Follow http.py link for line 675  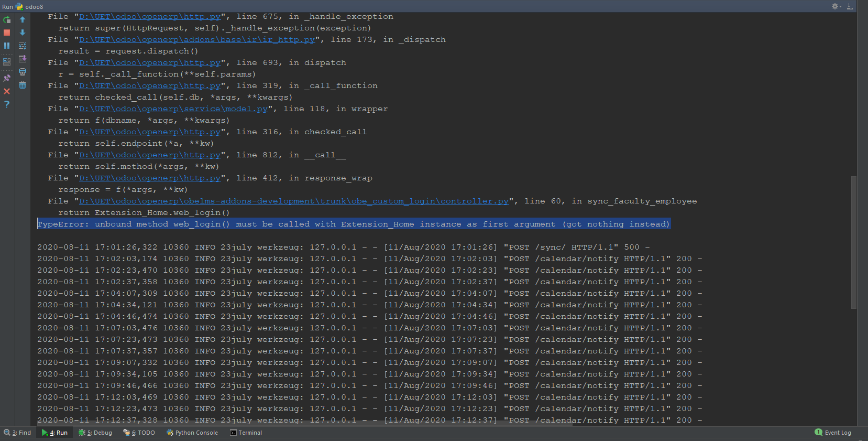pos(150,17)
